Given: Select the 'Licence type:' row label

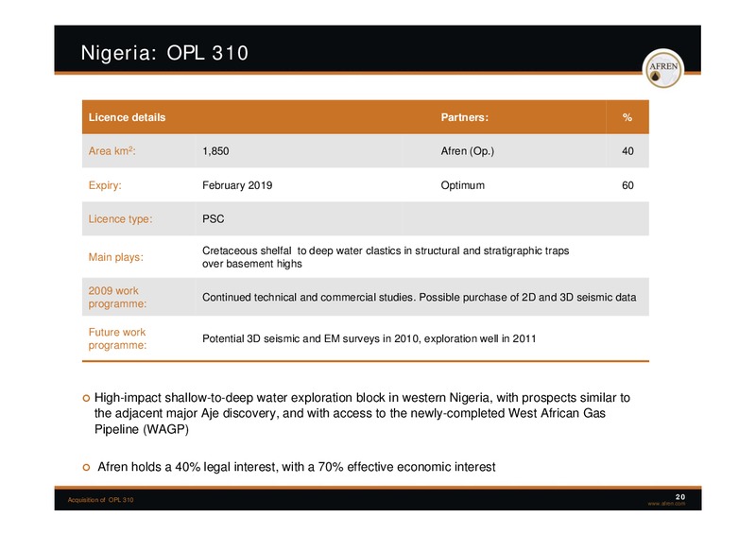Looking at the screenshot, I should pyautogui.click(x=120, y=219).
